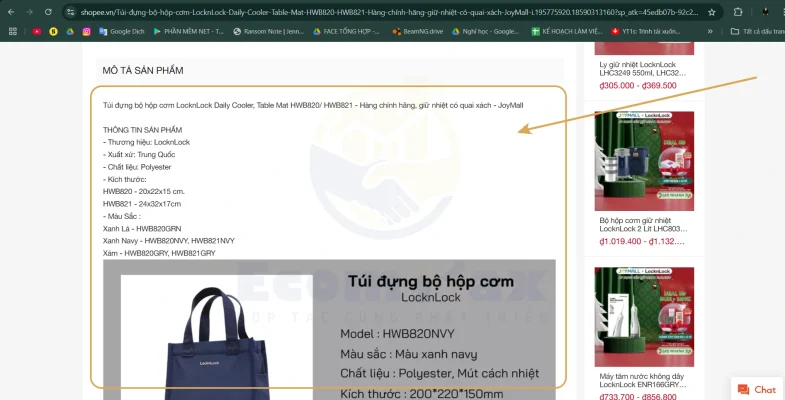This screenshot has width=785, height=400.
Task: Click the Xanh Navy HWB820NVY line
Action: click(169, 241)
